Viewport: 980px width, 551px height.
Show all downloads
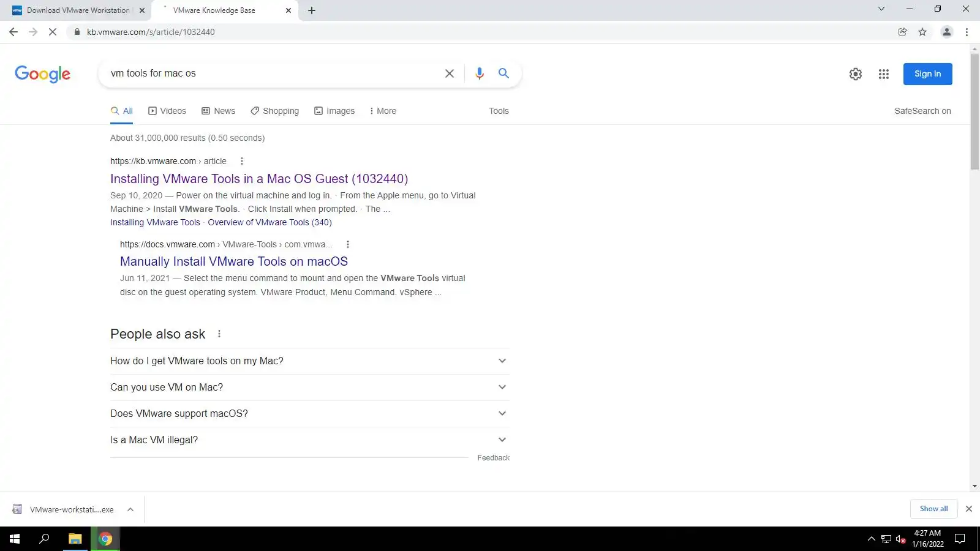coord(933,509)
